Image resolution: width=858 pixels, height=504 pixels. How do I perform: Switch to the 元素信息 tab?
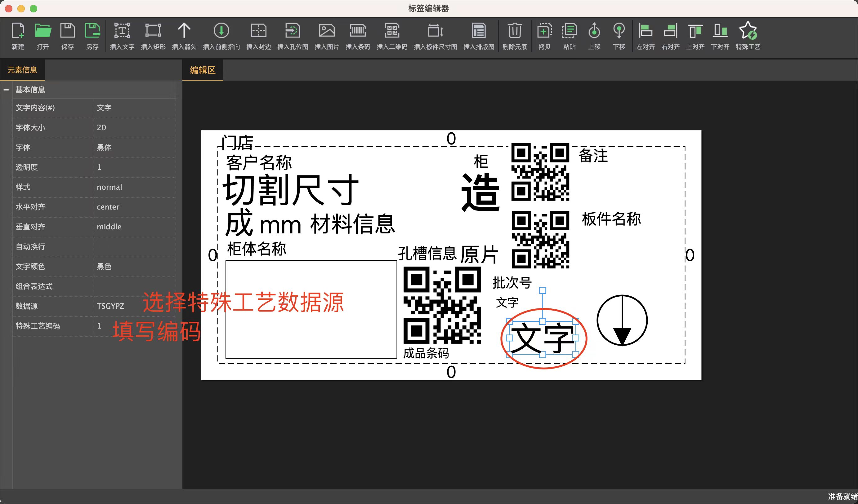[x=22, y=70]
